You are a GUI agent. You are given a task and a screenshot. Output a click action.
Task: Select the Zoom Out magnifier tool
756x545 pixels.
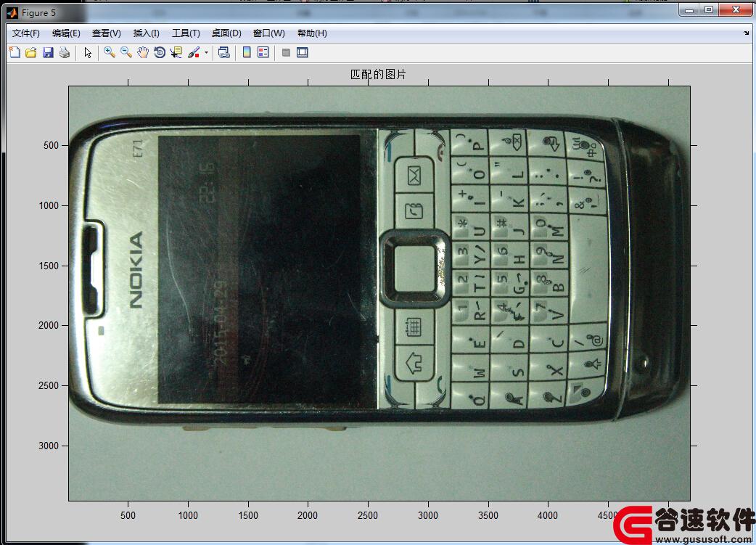(126, 52)
